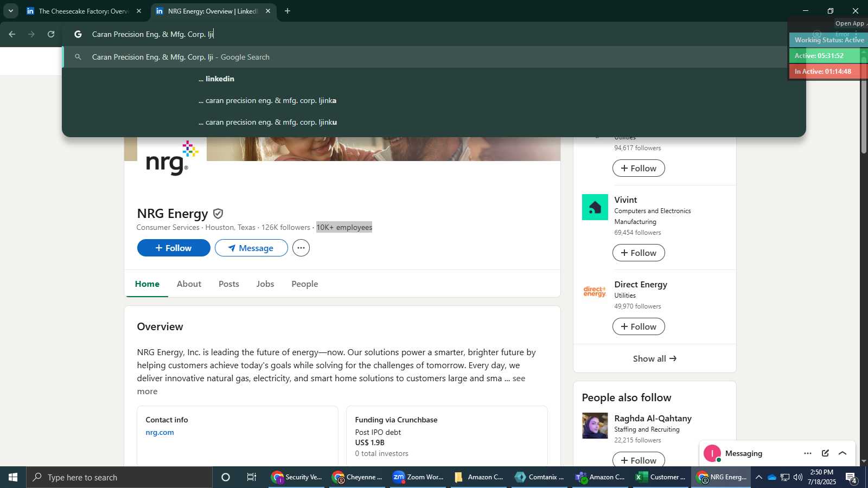Image resolution: width=868 pixels, height=488 pixels.
Task: Open the Excel Customer workbook on taskbar
Action: (x=661, y=477)
